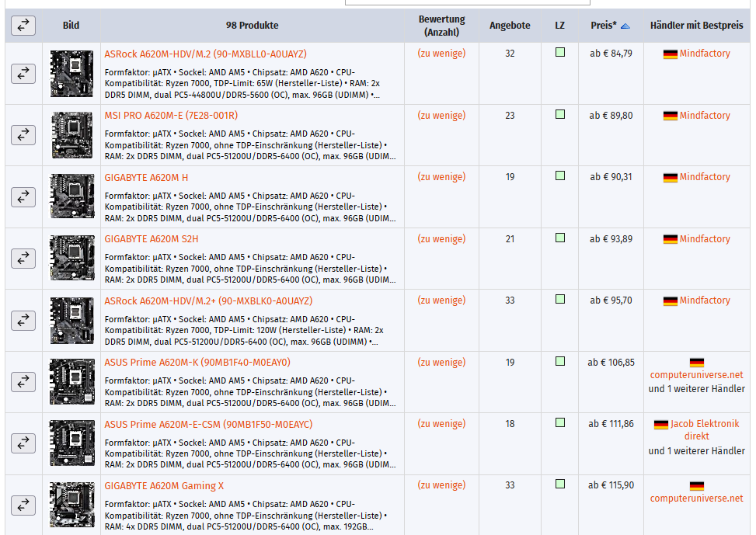Sort by Angebote column header
This screenshot has height=535, width=756.
click(x=510, y=26)
